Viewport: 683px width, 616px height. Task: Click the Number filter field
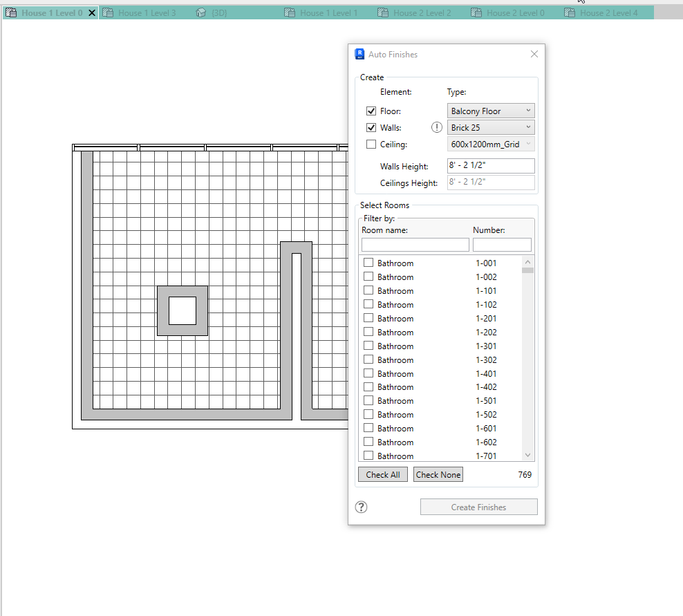click(x=502, y=245)
